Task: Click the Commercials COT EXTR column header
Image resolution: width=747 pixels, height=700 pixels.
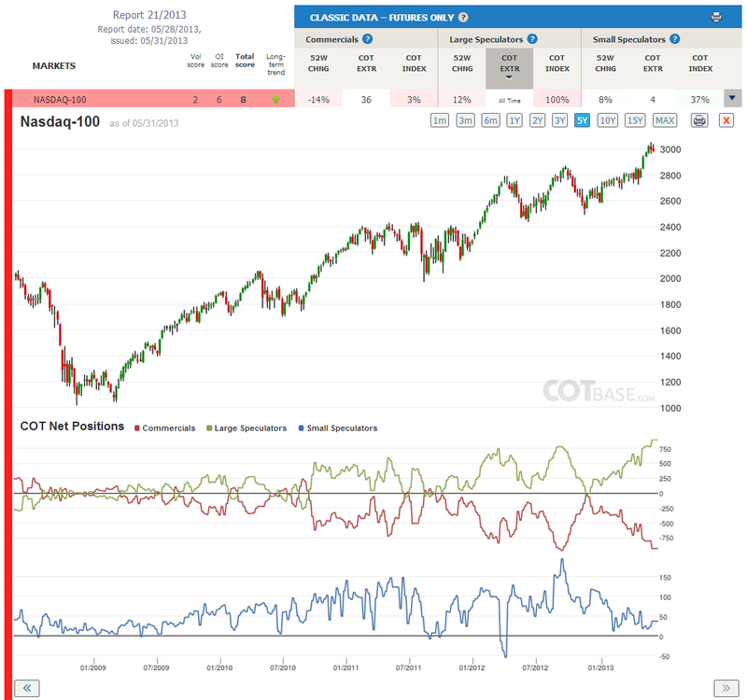Action: point(366,63)
